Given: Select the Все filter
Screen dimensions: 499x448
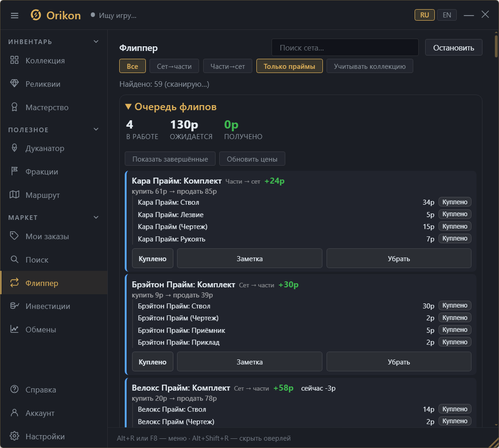Looking at the screenshot, I should pyautogui.click(x=133, y=66).
